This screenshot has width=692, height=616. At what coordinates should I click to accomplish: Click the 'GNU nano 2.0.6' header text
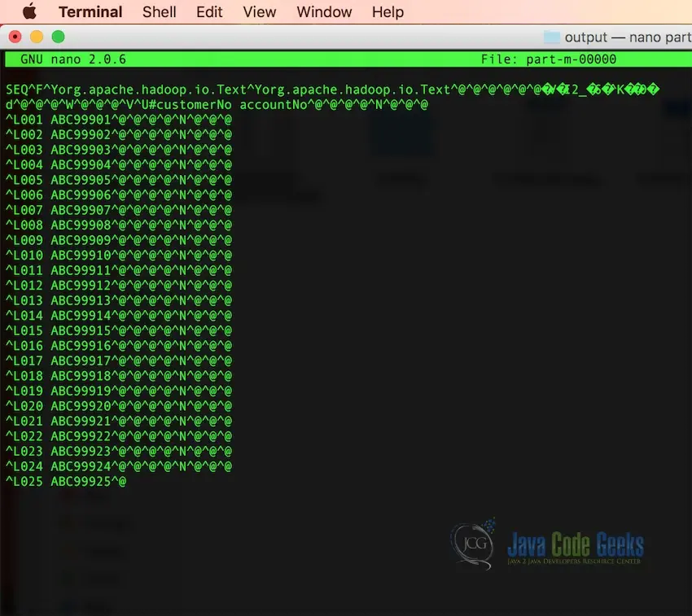pyautogui.click(x=73, y=59)
